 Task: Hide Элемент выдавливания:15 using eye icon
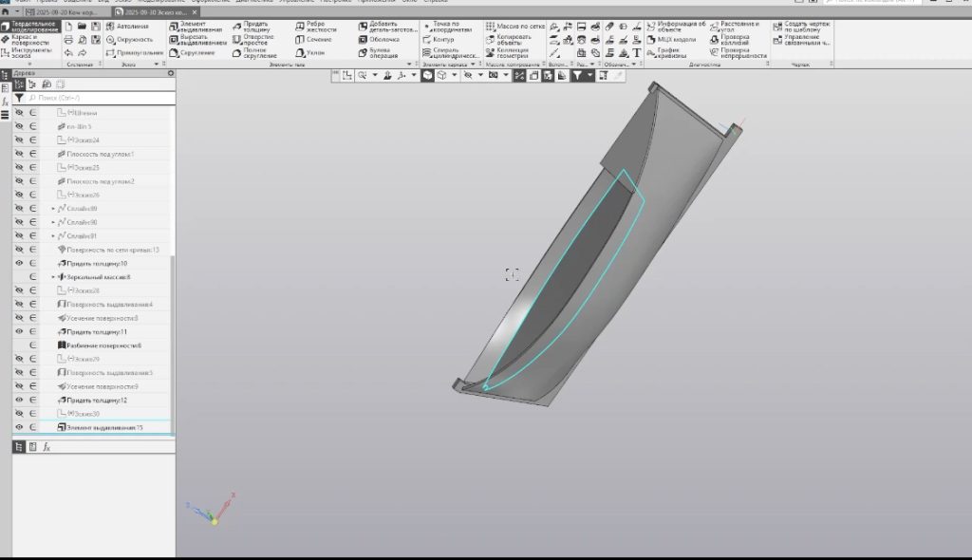pos(19,427)
